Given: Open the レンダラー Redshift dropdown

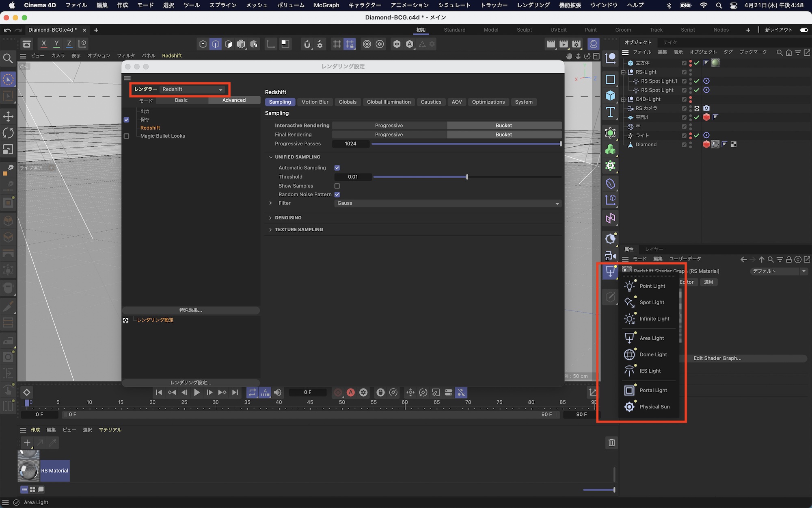Looking at the screenshot, I should click(192, 89).
